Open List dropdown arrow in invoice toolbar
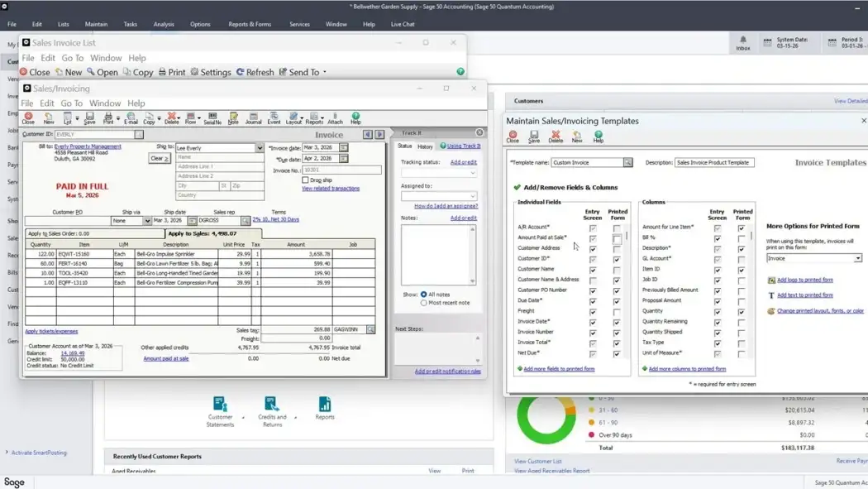 coord(77,118)
